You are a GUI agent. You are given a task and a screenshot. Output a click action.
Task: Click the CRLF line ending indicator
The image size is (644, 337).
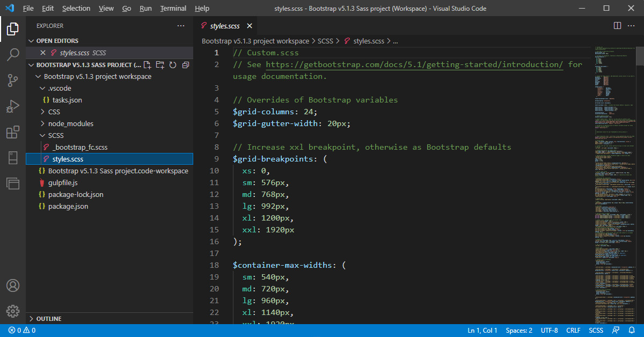[x=573, y=331]
